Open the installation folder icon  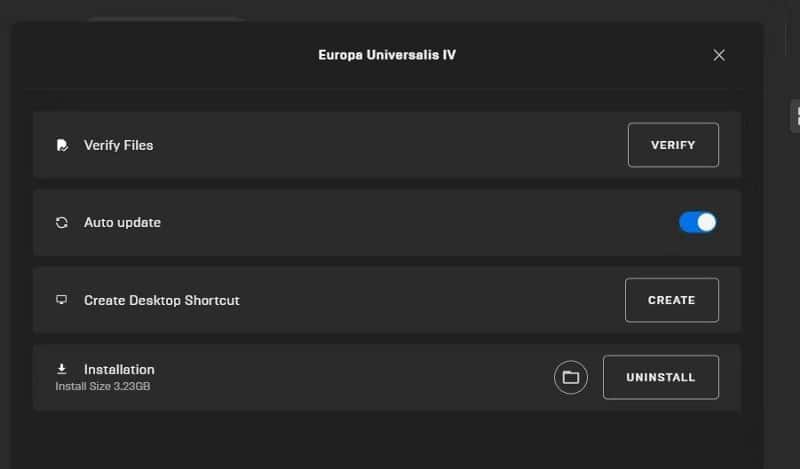[x=570, y=377]
